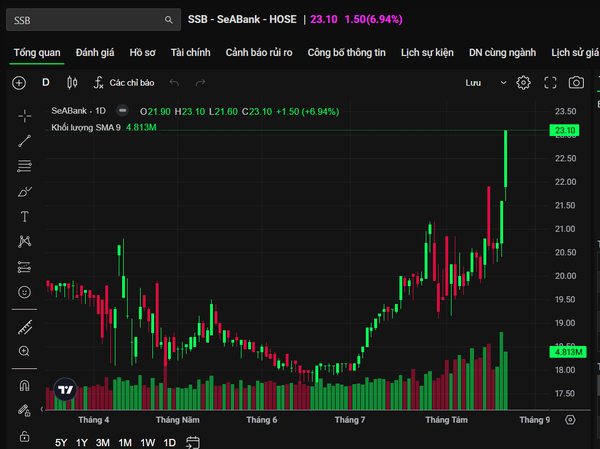Expand the Lưu save dropdown arrow
The height and width of the screenshot is (449, 600).
coord(504,83)
